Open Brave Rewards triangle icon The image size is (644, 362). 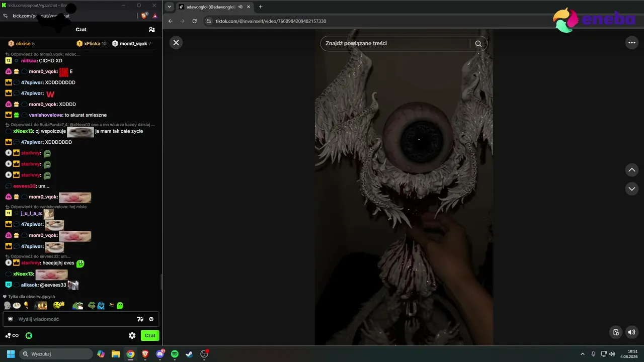pyautogui.click(x=155, y=16)
